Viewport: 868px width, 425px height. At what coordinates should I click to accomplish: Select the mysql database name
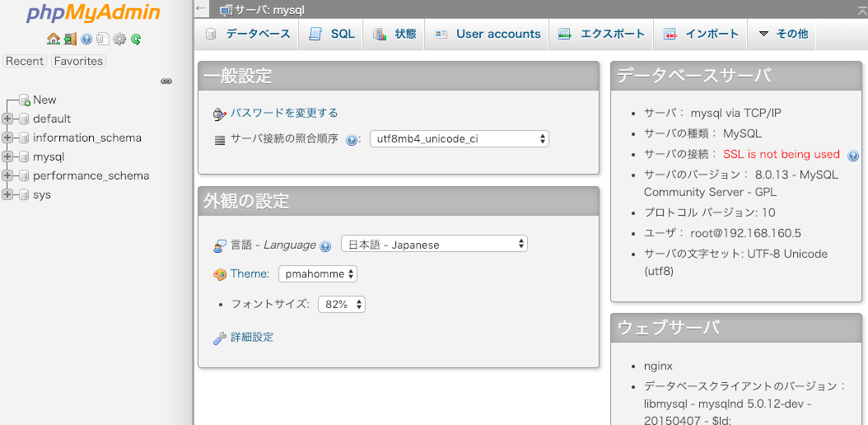(49, 156)
